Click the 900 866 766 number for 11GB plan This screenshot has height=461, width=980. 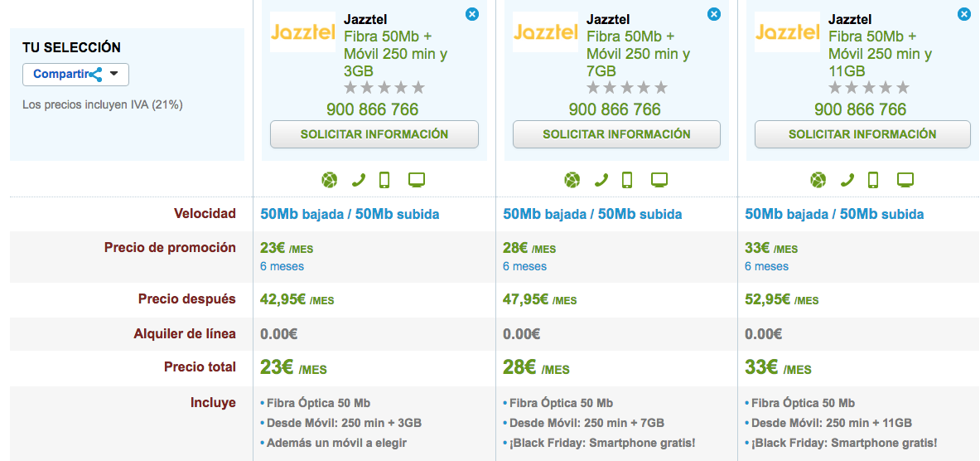tap(860, 109)
